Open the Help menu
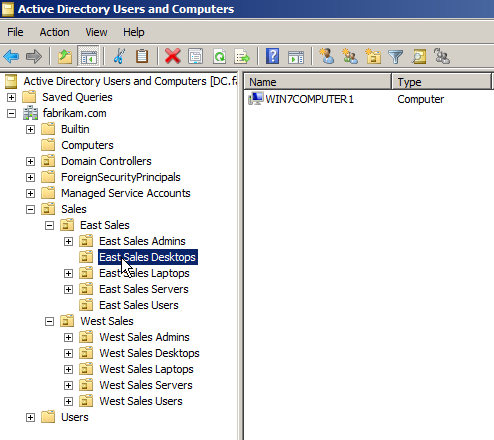Image resolution: width=494 pixels, height=440 pixels. (x=134, y=32)
